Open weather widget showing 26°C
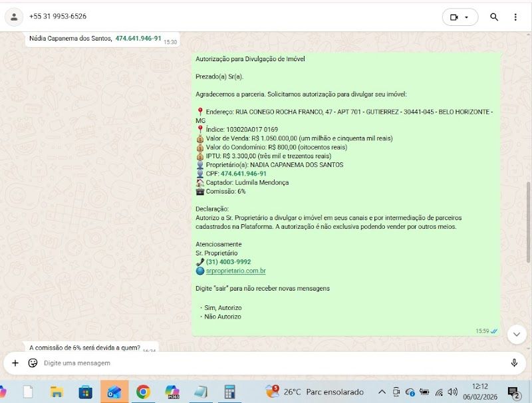 pyautogui.click(x=315, y=392)
